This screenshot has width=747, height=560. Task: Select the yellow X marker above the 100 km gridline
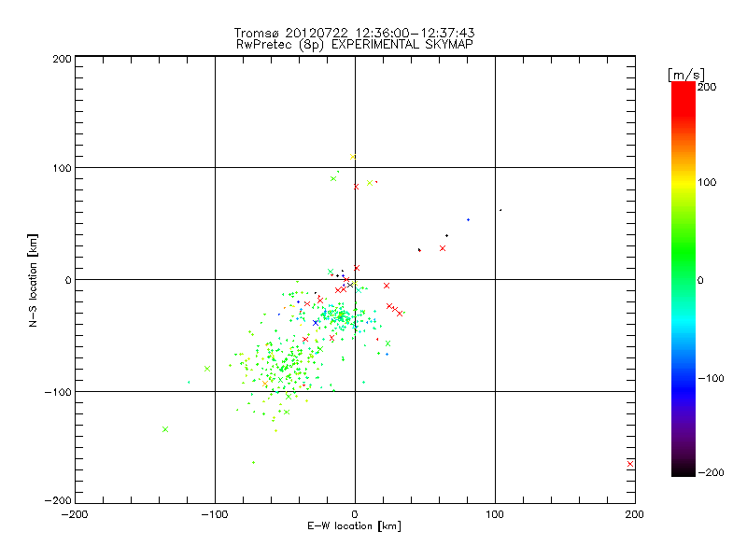click(x=353, y=157)
